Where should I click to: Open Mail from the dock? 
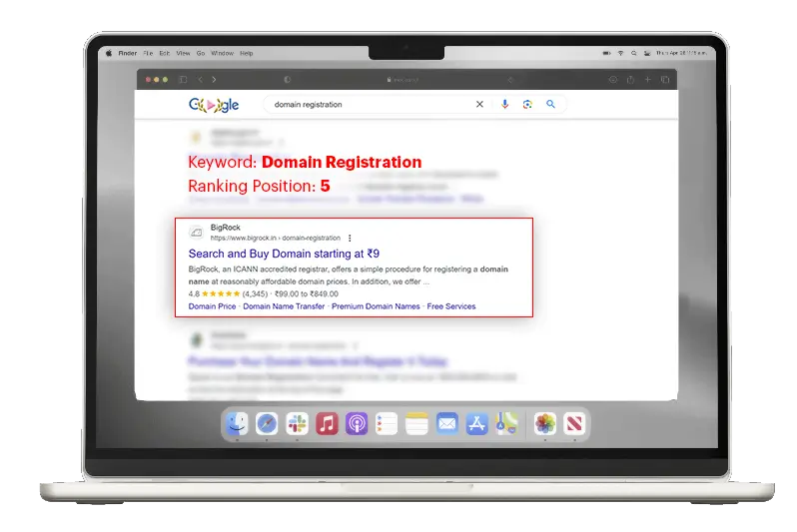[x=446, y=424]
